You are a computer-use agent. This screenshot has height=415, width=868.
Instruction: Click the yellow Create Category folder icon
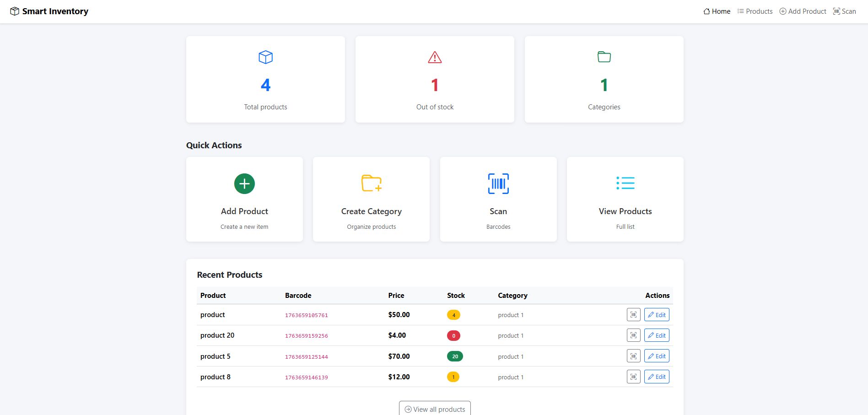tap(371, 183)
